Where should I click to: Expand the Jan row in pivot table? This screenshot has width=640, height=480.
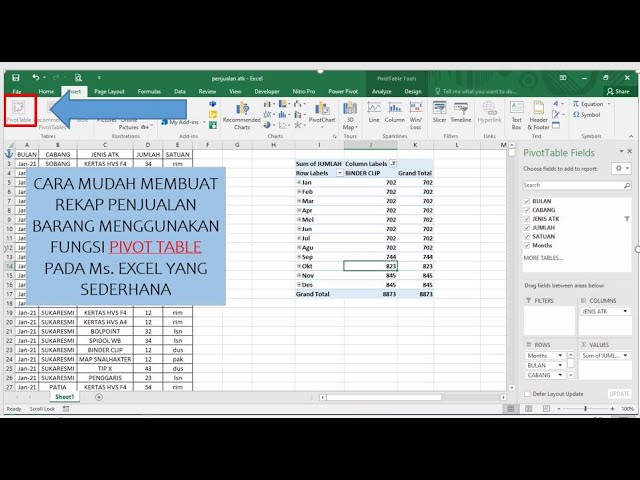[x=299, y=182]
